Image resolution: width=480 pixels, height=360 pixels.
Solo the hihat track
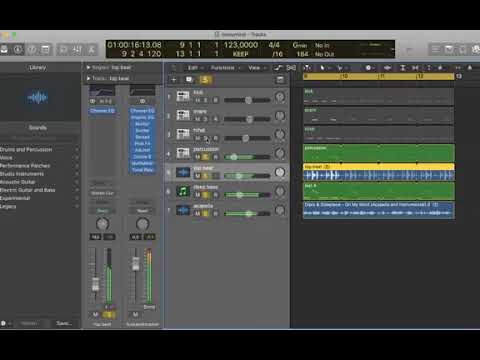pos(206,138)
